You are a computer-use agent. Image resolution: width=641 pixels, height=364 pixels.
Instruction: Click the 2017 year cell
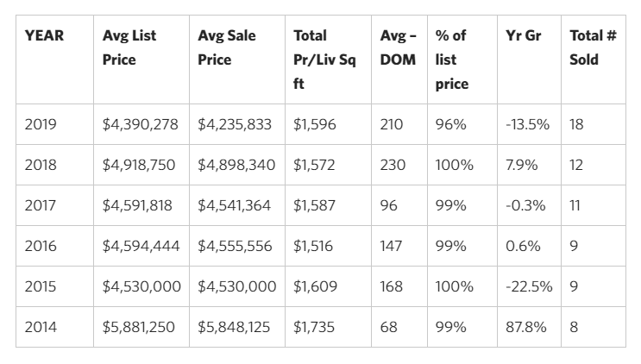click(41, 205)
